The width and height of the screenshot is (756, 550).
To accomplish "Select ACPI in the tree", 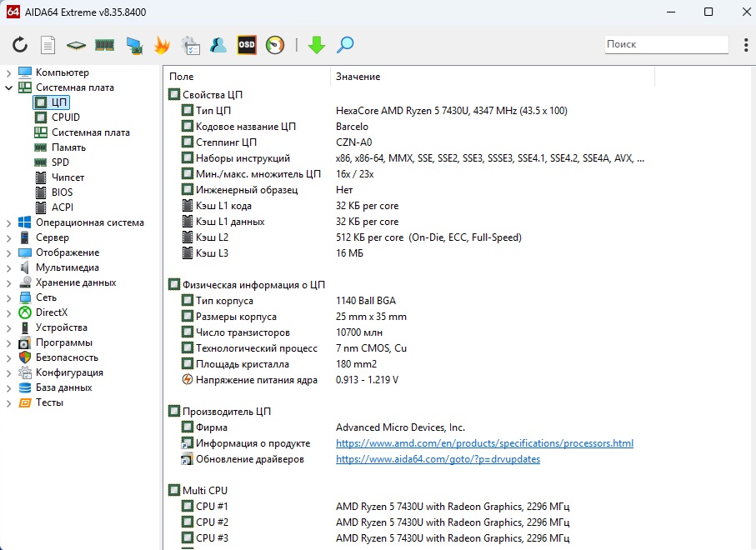I will coord(63,207).
